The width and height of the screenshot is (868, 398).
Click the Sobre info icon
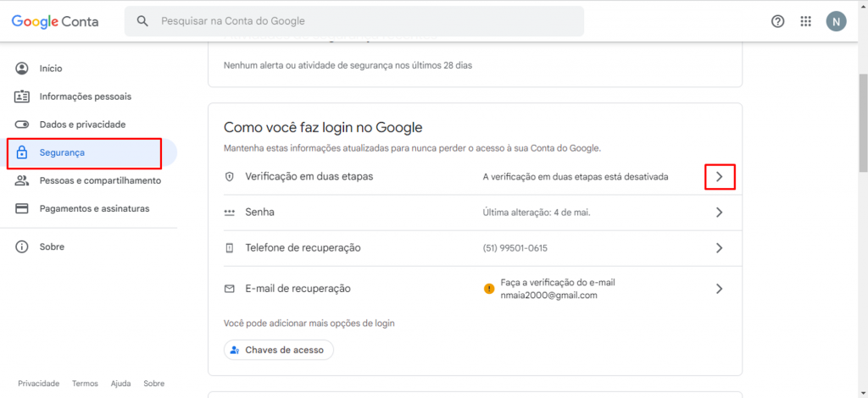pyautogui.click(x=21, y=247)
